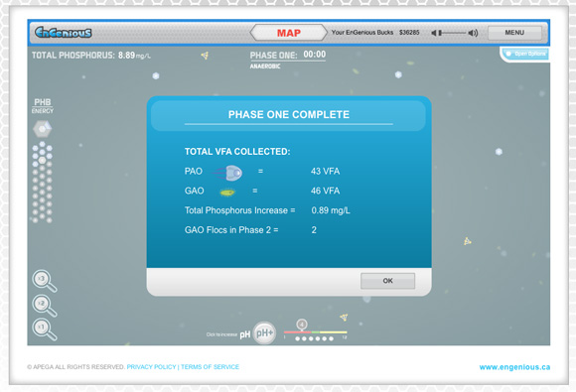The width and height of the screenshot is (576, 392).
Task: Click the PAO organism icon
Action: pos(228,173)
